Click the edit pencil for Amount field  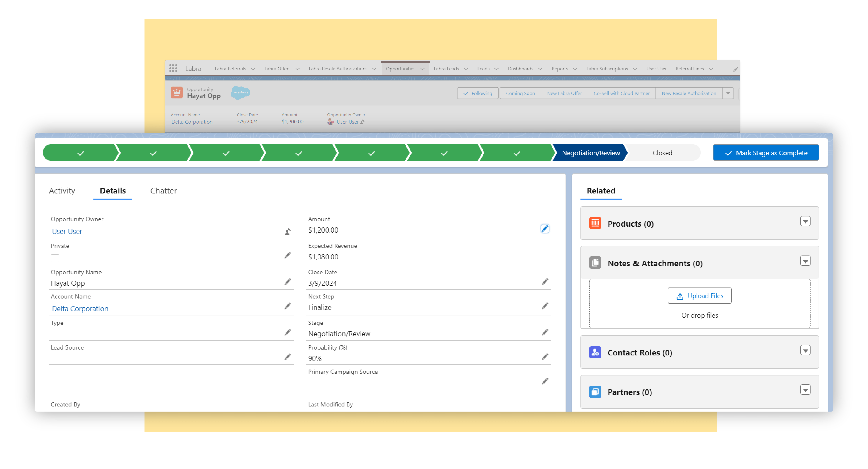click(545, 229)
